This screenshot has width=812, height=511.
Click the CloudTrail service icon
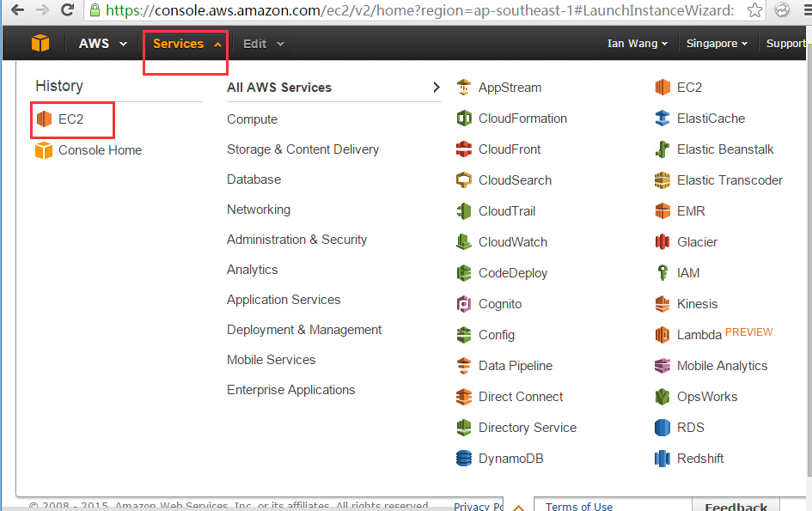point(464,211)
